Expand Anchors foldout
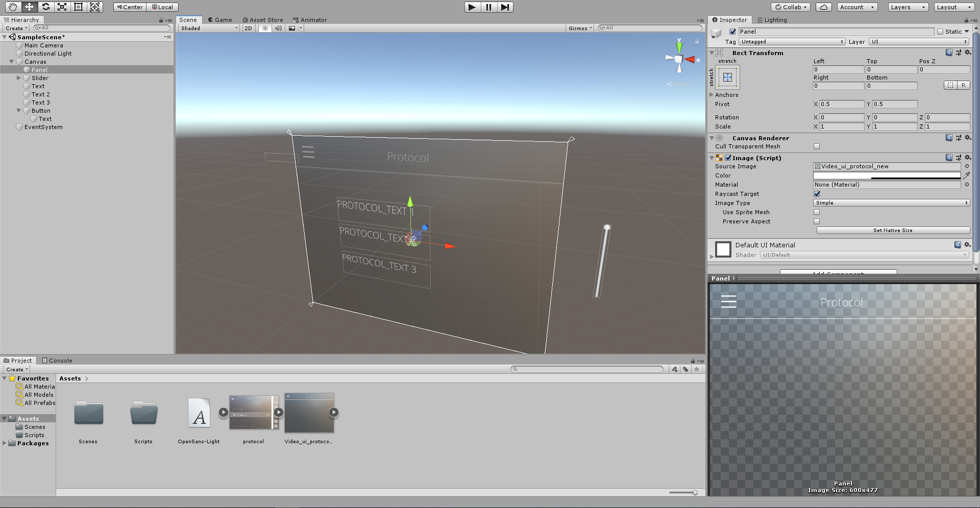Viewport: 980px width, 508px height. point(712,95)
